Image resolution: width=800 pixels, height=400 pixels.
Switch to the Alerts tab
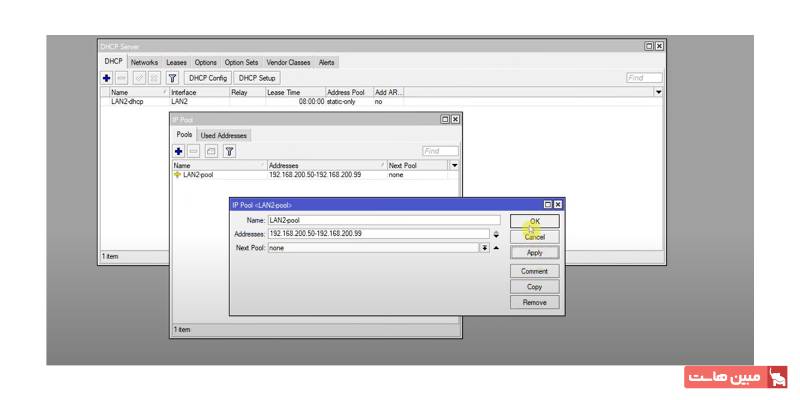coord(327,62)
